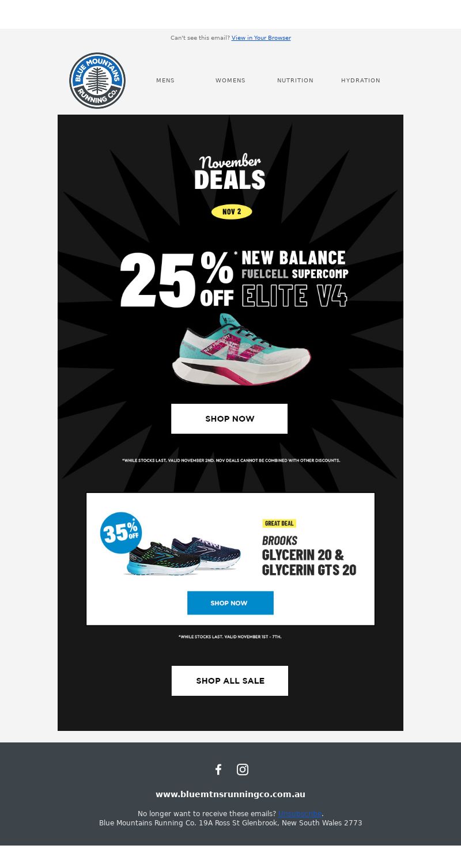The width and height of the screenshot is (461, 868).
Task: Visit www.bluemtnsrunningco.com.au link
Action: [x=231, y=794]
